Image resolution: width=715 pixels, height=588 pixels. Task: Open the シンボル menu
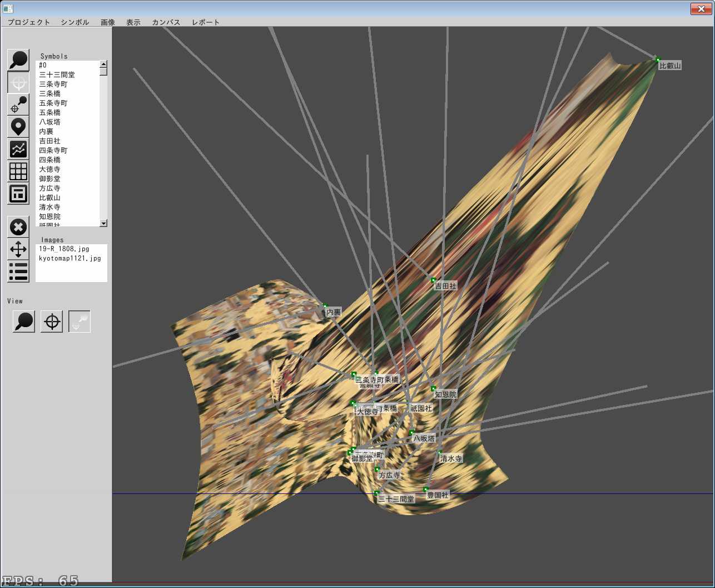click(x=75, y=22)
